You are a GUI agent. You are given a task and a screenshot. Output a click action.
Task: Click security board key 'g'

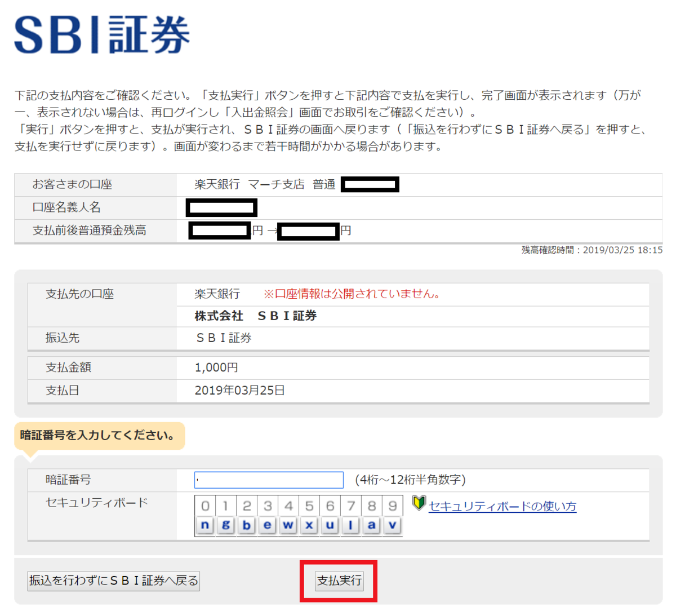226,525
